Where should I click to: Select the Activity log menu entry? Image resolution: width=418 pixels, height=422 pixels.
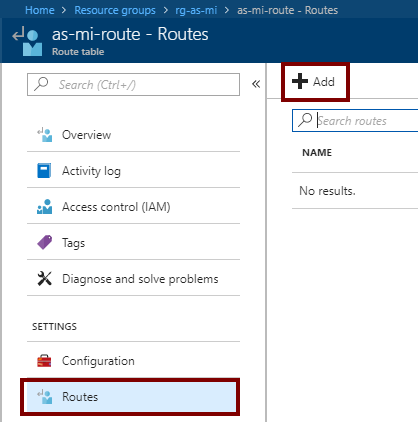coord(133,171)
